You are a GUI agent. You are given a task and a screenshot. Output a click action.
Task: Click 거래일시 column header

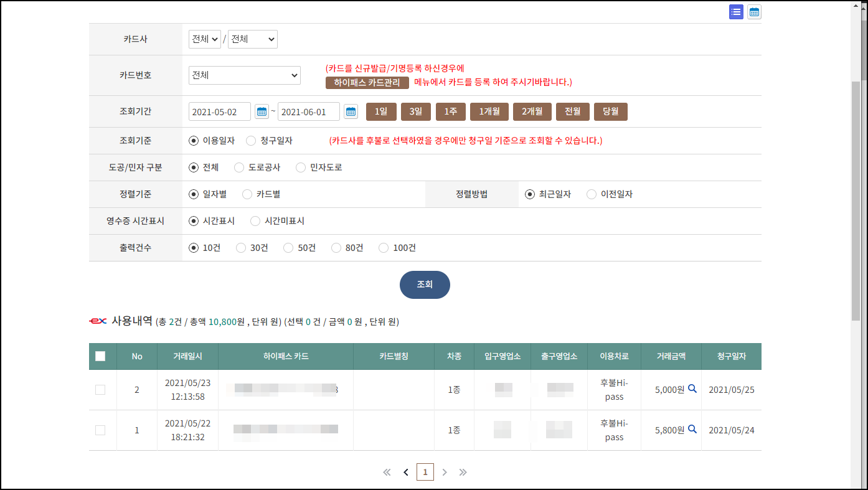click(x=187, y=356)
